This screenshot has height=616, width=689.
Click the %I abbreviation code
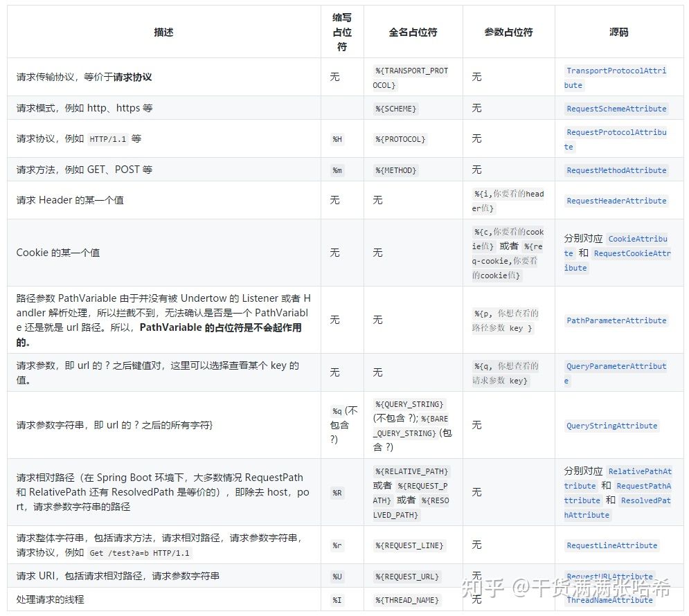(337, 600)
